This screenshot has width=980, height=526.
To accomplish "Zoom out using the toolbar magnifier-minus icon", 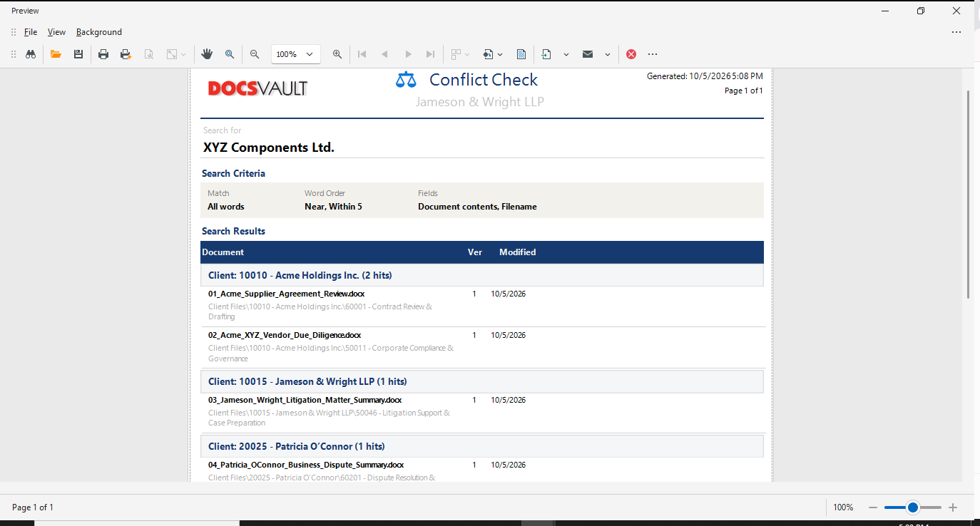I will point(255,54).
